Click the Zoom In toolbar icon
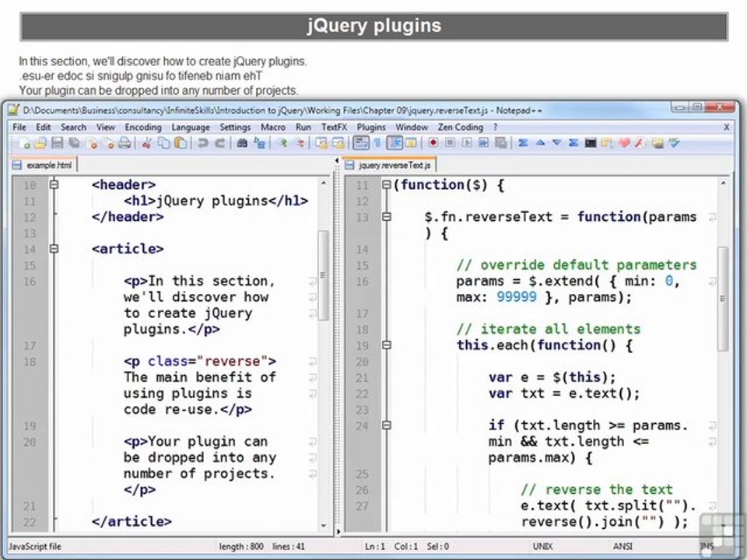 pos(282,143)
